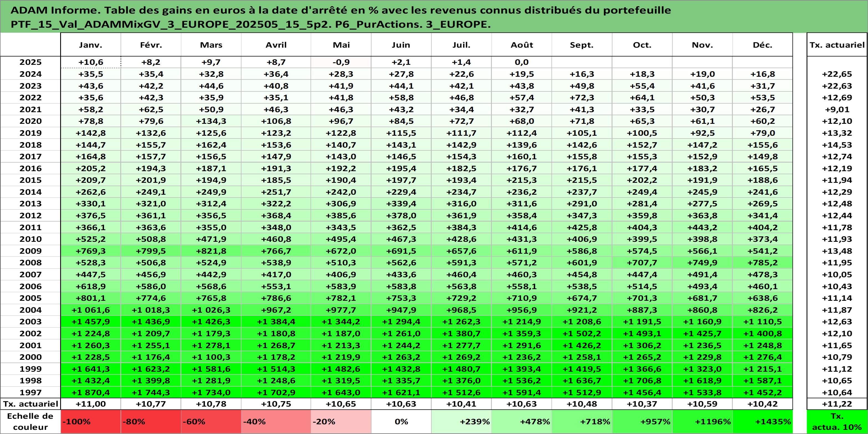Select the +162,4 cell in 2018 row
Image resolution: width=868 pixels, height=434 pixels.
tap(211, 145)
